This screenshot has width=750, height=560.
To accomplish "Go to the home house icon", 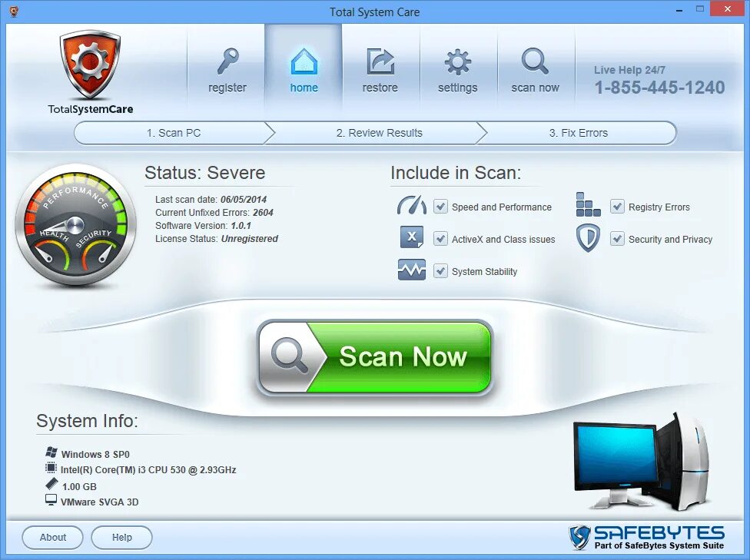I will point(304,61).
